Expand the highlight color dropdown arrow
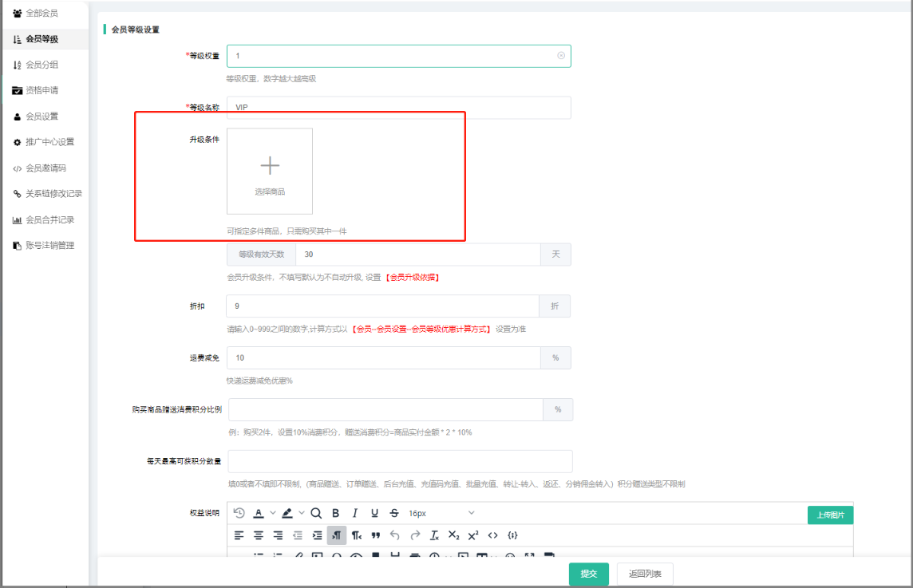Screen dimensions: 913x588 [301, 513]
